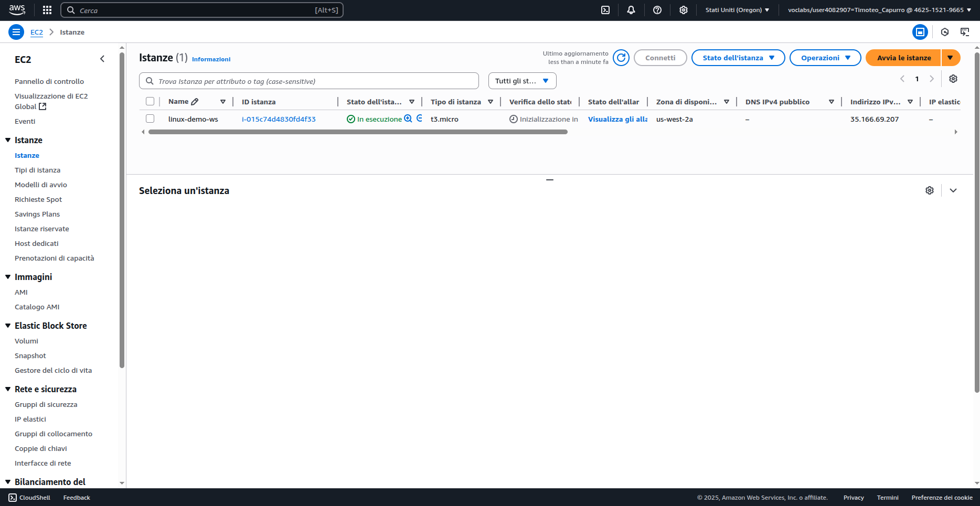Open Pannello di controllo in sidebar

click(49, 81)
